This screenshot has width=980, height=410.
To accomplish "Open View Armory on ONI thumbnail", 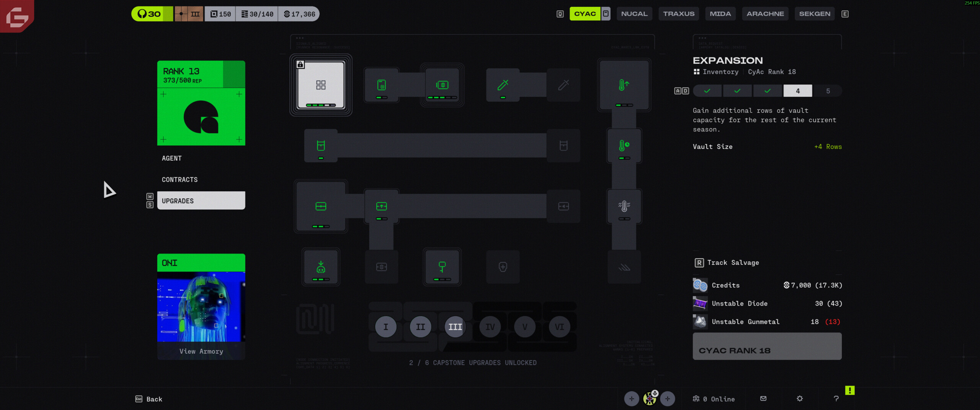I will 201,351.
